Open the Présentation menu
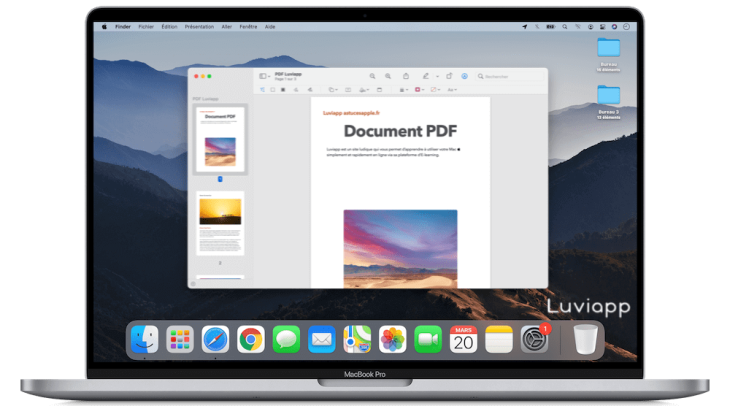Image resolution: width=730 pixels, height=406 pixels. (200, 27)
